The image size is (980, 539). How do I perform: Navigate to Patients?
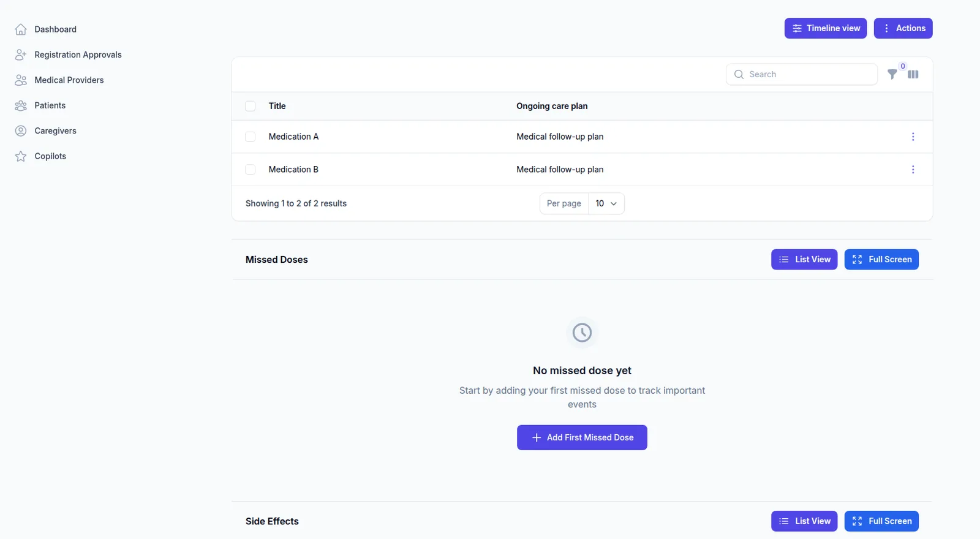pyautogui.click(x=50, y=105)
